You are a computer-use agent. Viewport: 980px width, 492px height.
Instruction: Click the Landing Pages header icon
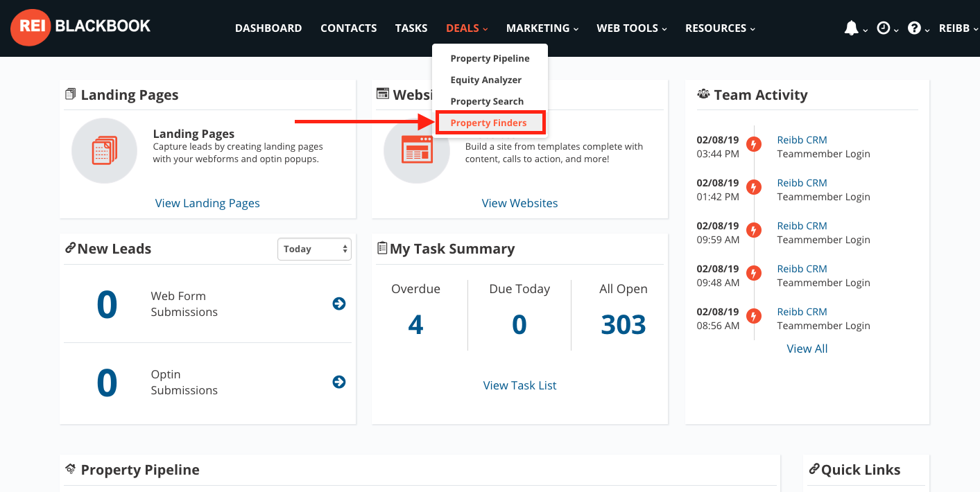70,94
